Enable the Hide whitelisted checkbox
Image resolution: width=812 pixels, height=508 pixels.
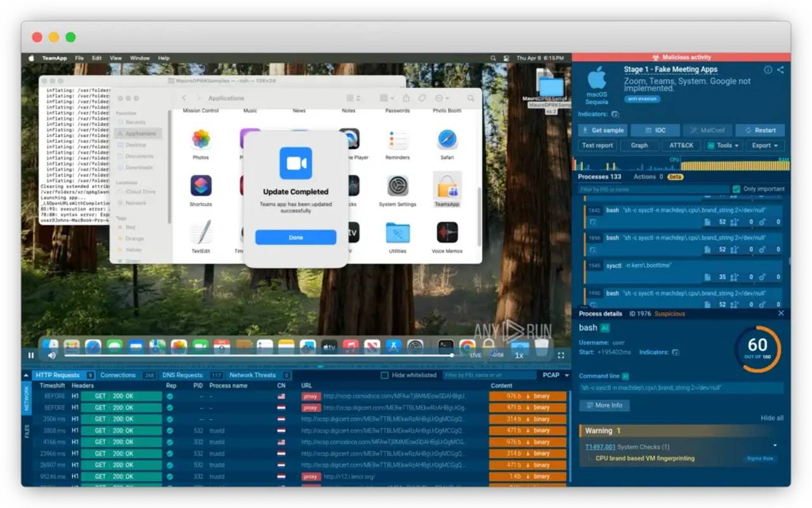tap(386, 374)
